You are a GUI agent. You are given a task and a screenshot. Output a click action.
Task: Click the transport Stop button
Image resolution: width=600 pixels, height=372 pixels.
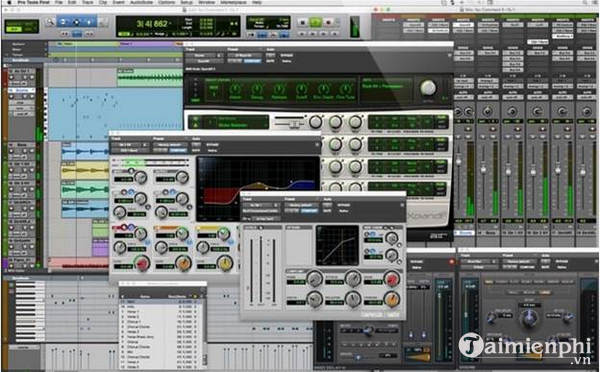[303, 23]
